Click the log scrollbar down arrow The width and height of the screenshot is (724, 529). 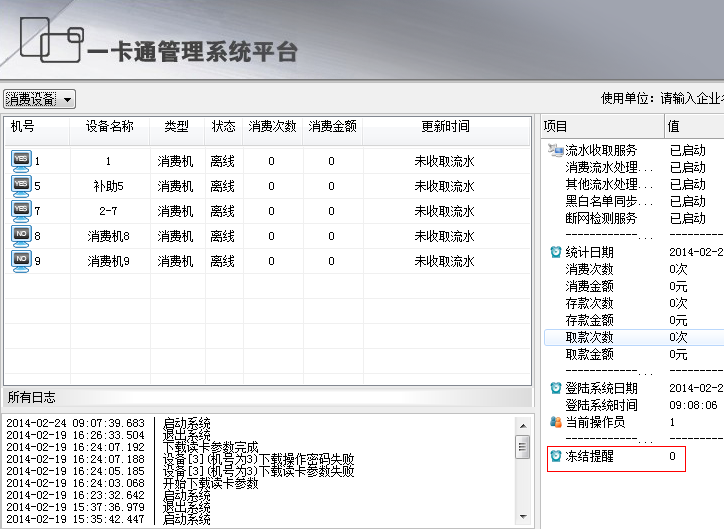[x=522, y=516]
